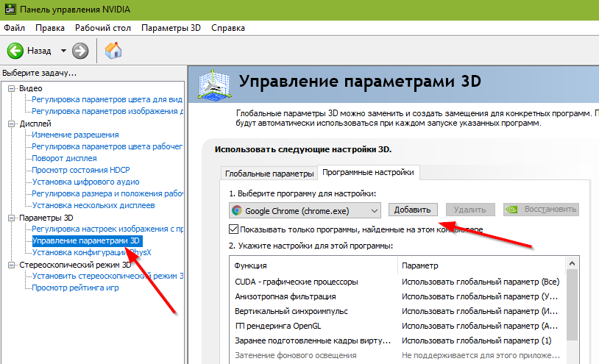The image size is (599, 364).
Task: Open Установка цифрового аудио task
Action: click(x=85, y=182)
